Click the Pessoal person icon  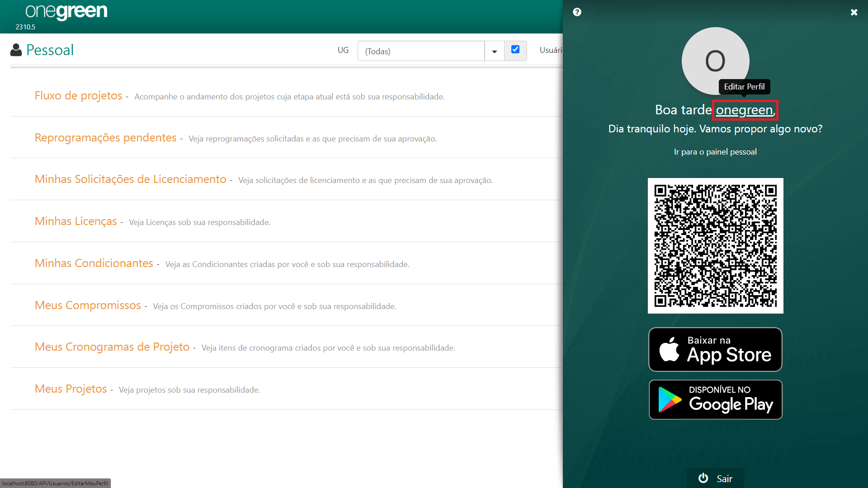16,50
